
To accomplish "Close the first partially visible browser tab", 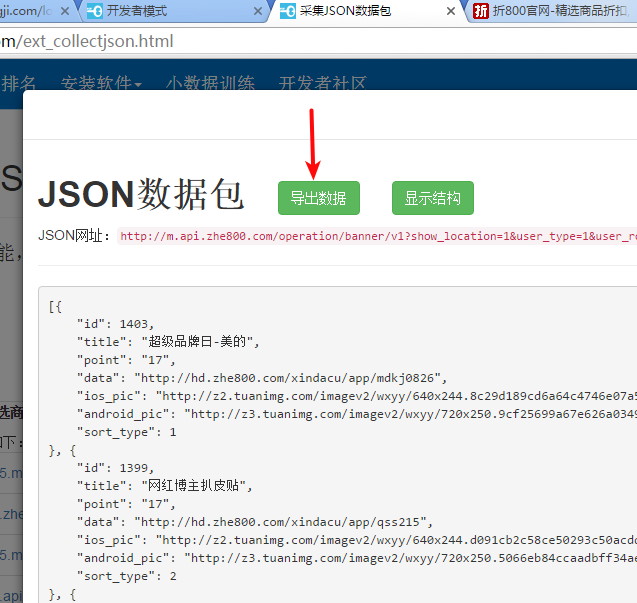I will point(64,12).
